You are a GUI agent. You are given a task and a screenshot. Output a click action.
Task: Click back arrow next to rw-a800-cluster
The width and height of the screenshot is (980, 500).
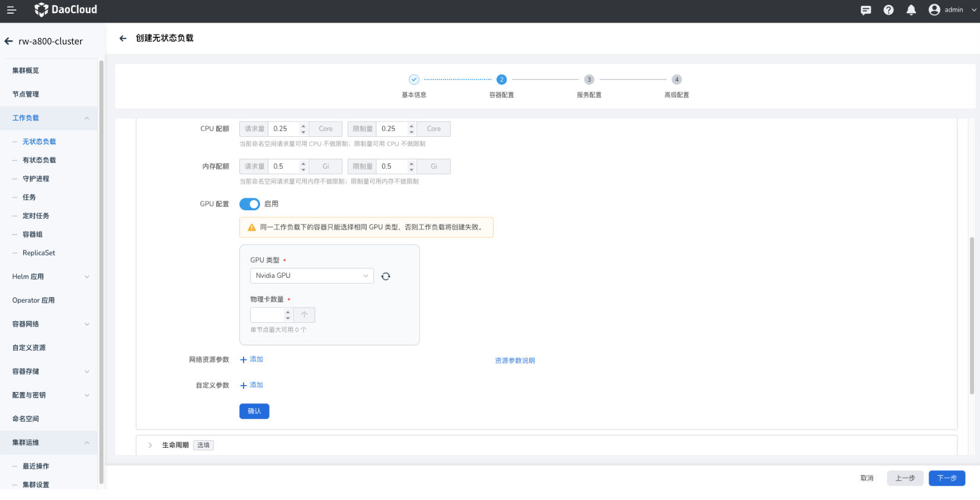9,41
